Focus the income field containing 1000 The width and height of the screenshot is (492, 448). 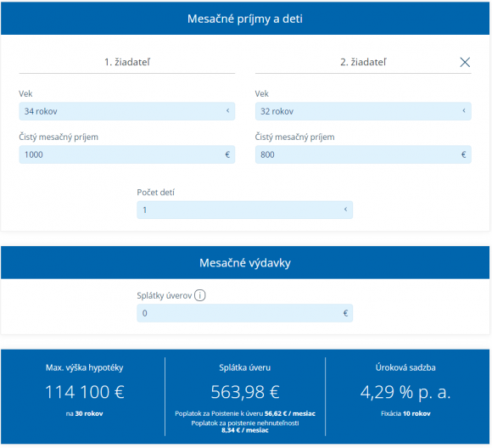126,154
